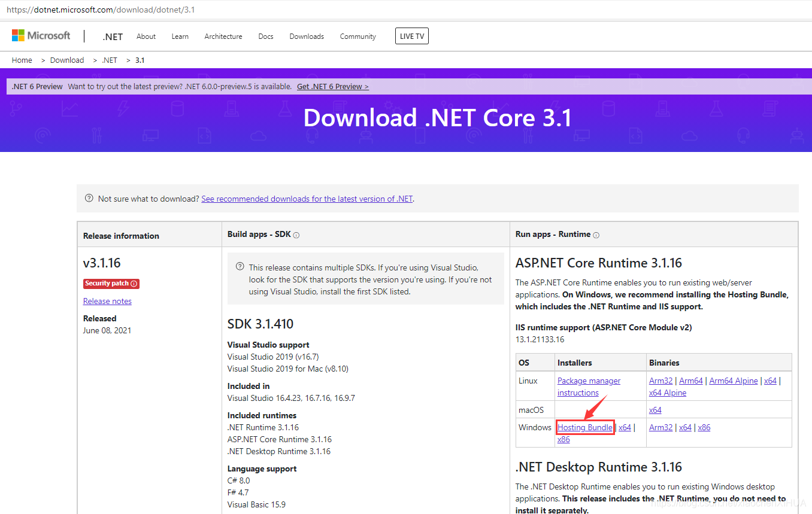Image resolution: width=812 pixels, height=514 pixels.
Task: Open the info icon next to Run apps - Runtime
Action: point(596,235)
